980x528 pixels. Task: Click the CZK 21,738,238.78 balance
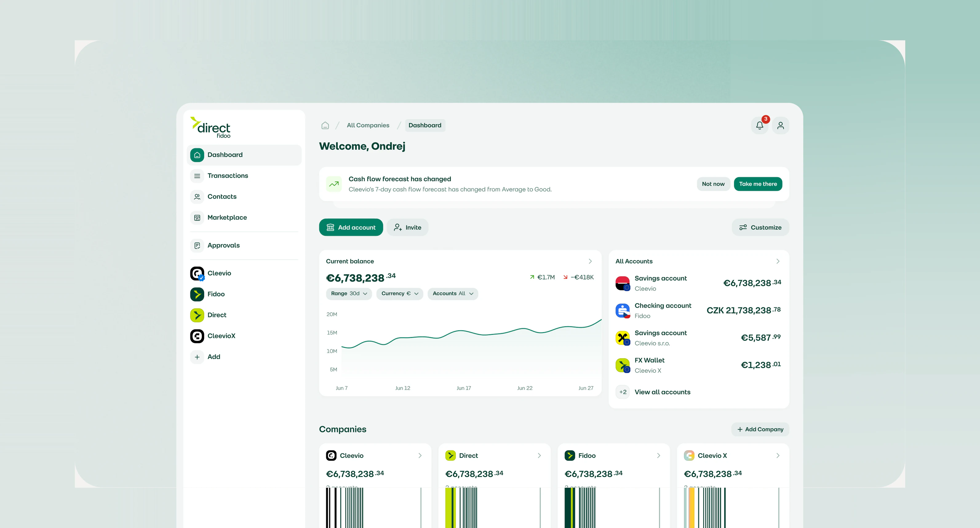(743, 310)
